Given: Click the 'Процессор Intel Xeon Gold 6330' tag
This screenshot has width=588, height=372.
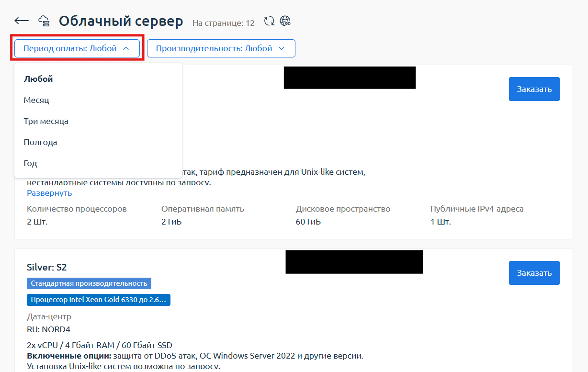Looking at the screenshot, I should [x=99, y=300].
